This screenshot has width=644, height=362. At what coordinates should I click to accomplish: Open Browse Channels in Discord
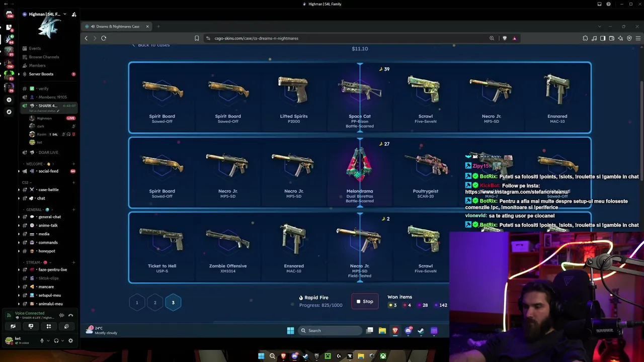click(44, 57)
